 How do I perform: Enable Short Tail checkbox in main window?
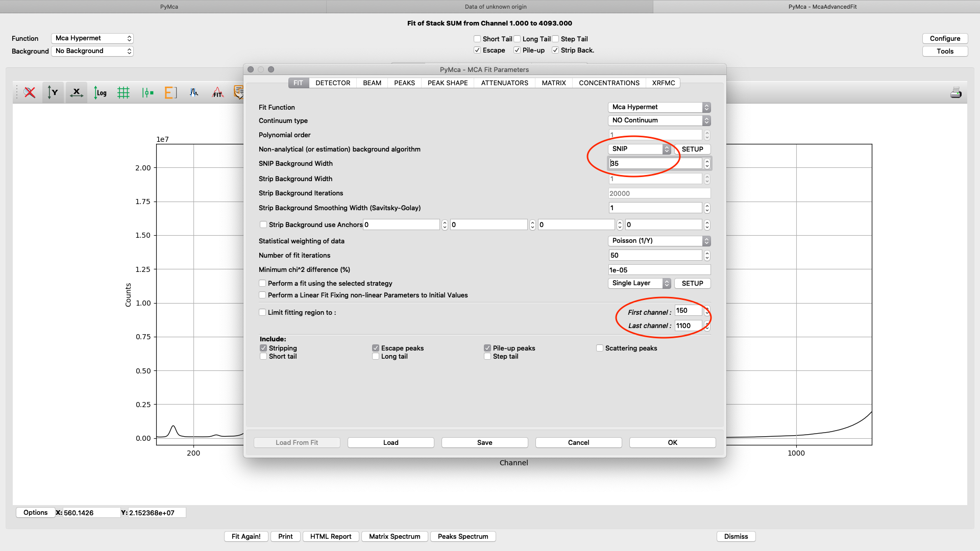(x=477, y=39)
